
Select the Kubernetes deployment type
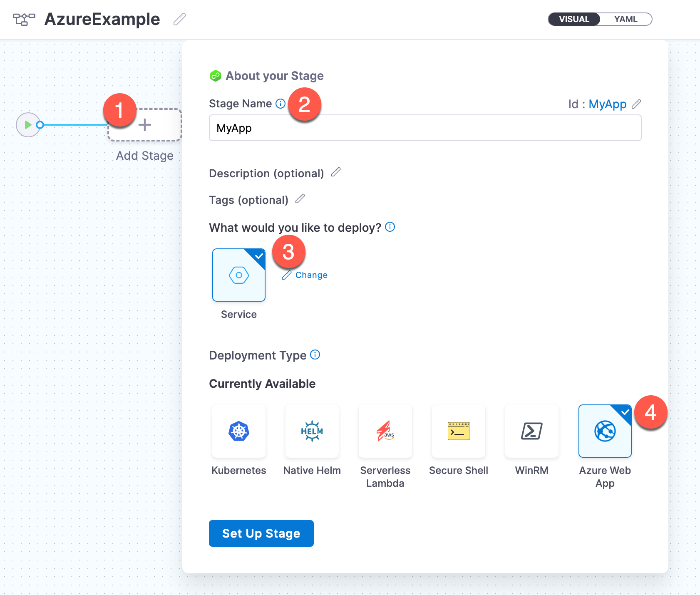238,431
